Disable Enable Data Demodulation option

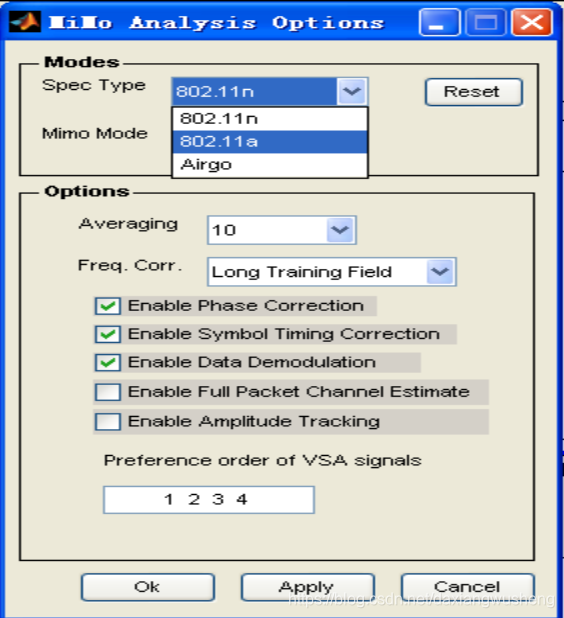point(108,363)
